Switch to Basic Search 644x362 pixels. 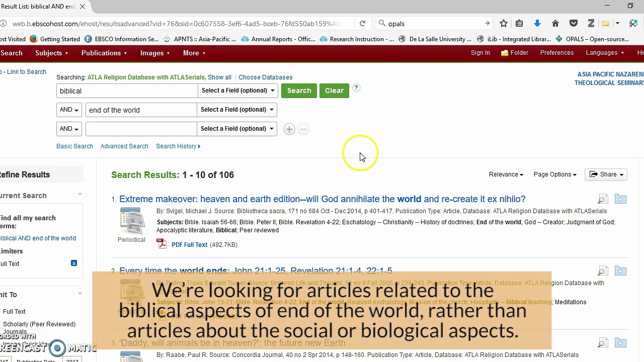coord(74,146)
